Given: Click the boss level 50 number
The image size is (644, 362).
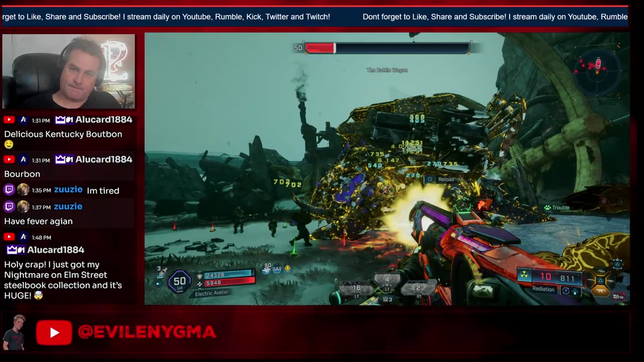Looking at the screenshot, I should (x=298, y=48).
